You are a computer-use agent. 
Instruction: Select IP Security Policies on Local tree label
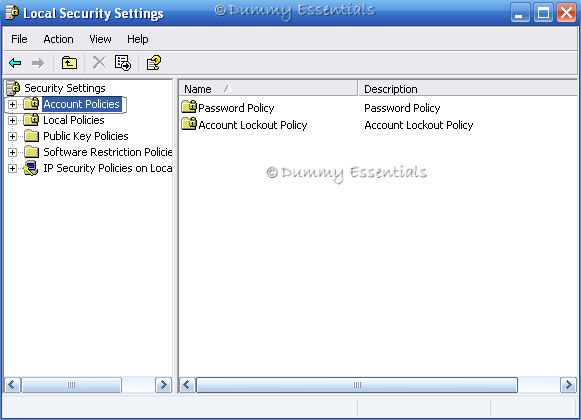click(107, 168)
